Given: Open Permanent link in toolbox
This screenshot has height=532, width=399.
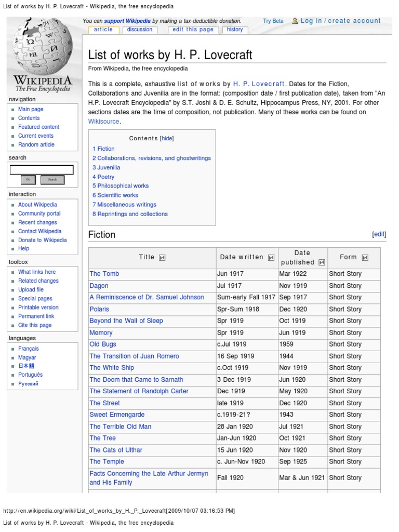Looking at the screenshot, I should (x=36, y=316).
